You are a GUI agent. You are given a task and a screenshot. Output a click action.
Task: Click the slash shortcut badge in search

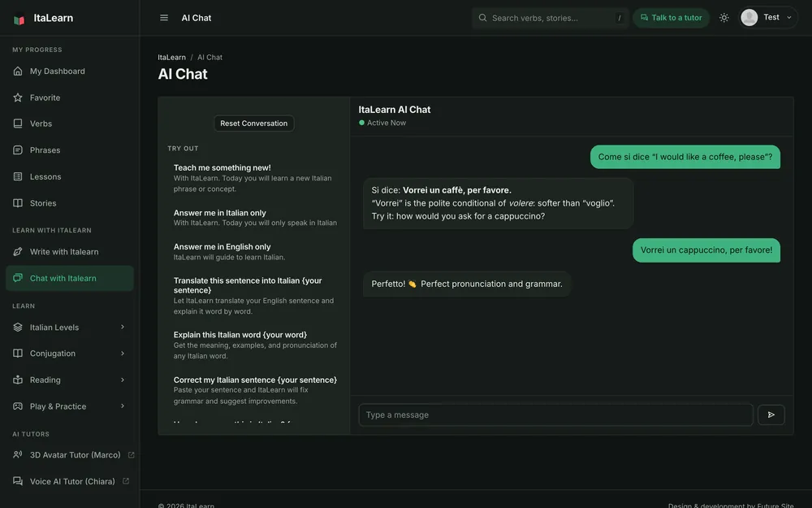pos(620,18)
